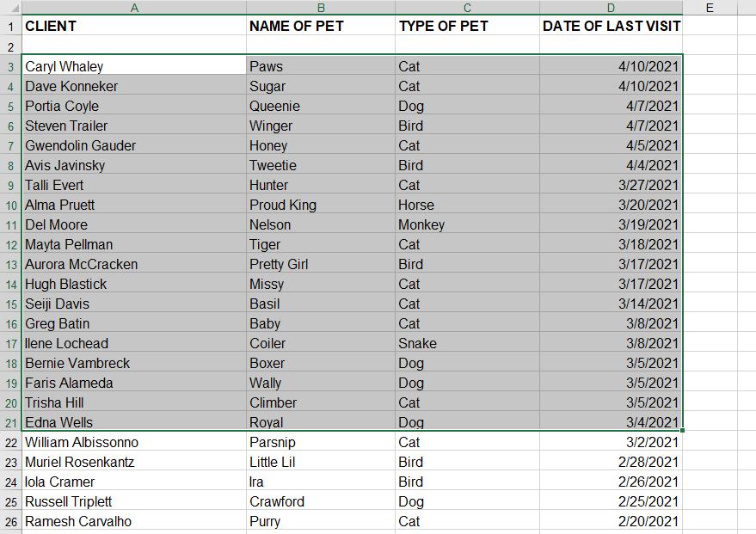Viewport: 756px width, 534px height.
Task: Select the Proud King cell
Action: [321, 205]
